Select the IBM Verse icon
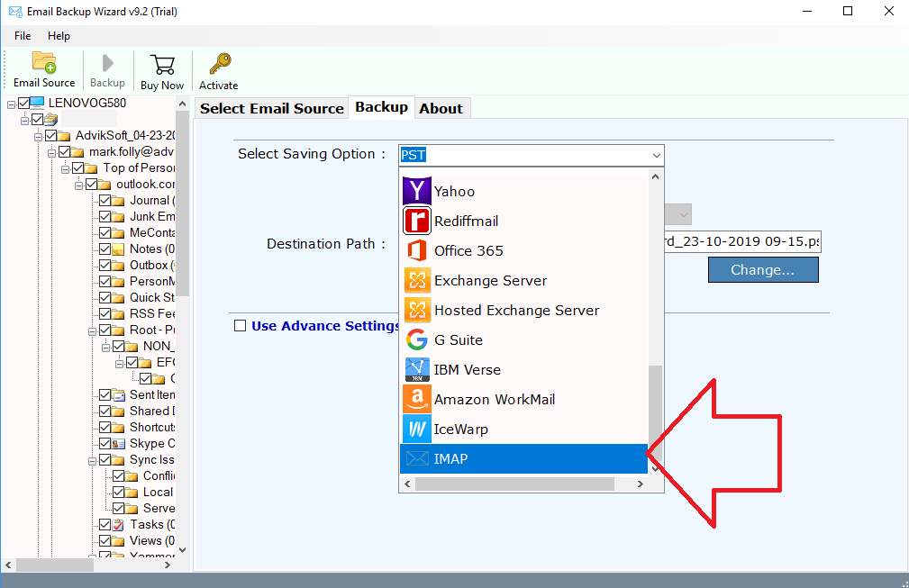909x588 pixels. tap(417, 369)
